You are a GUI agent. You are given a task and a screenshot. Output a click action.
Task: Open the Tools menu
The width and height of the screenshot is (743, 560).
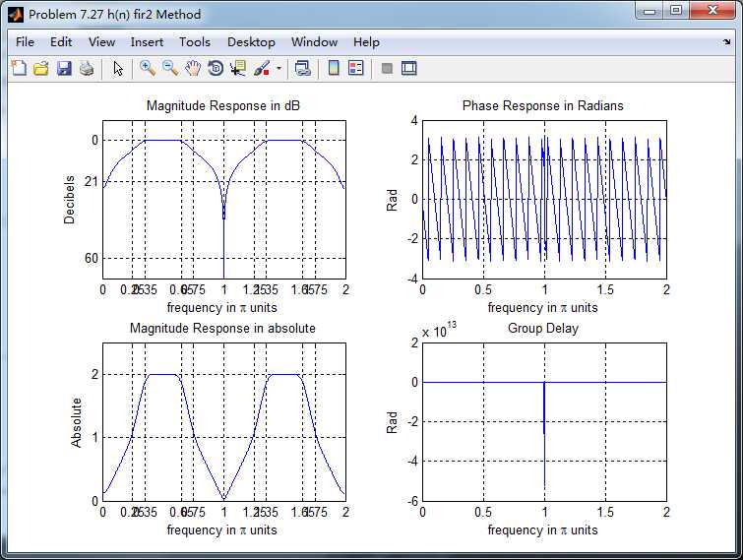tap(194, 42)
